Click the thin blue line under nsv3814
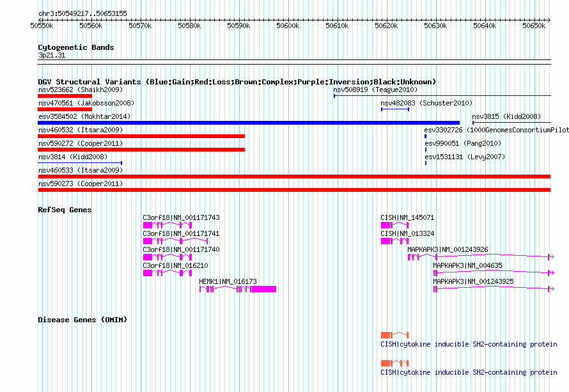This screenshot has height=392, width=569. (x=80, y=163)
